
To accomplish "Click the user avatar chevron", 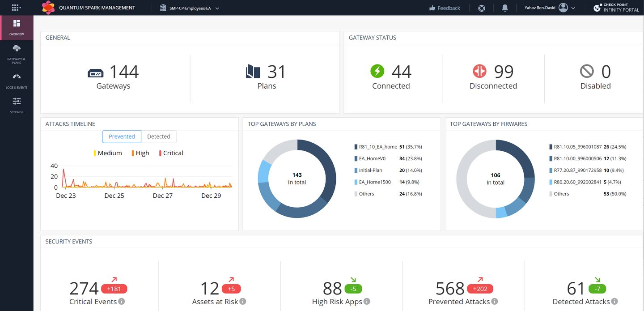I will tap(574, 7).
